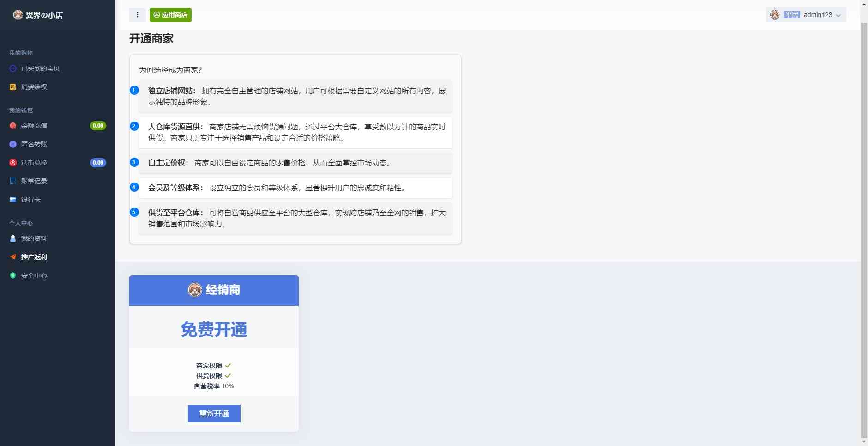Click the 0.00 balance pill beside 余额充值
This screenshot has width=868, height=446.
point(97,126)
